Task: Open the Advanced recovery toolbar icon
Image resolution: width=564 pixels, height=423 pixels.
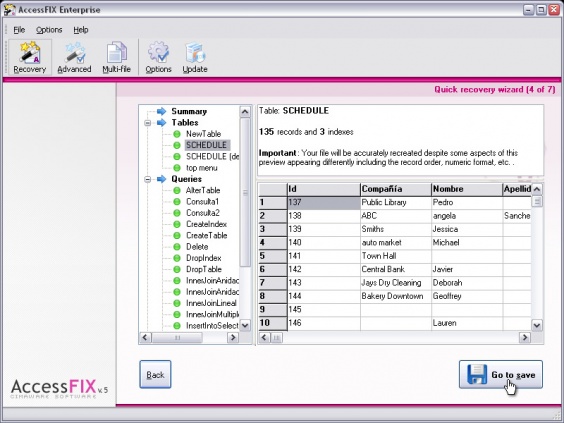Action: 74,58
